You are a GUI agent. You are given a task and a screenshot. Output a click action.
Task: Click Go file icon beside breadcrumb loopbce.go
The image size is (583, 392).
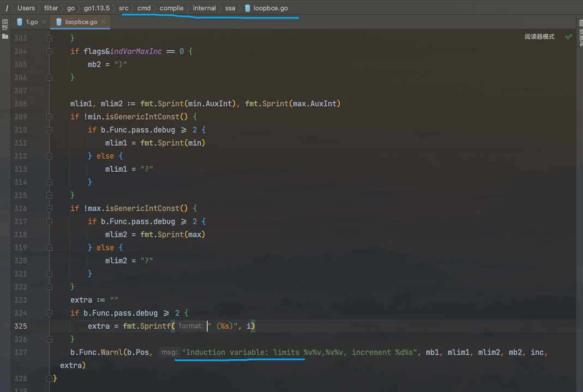(248, 8)
